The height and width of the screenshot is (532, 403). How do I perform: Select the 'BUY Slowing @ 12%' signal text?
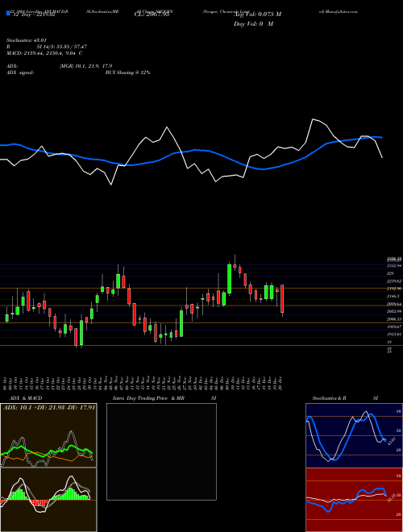click(x=127, y=73)
